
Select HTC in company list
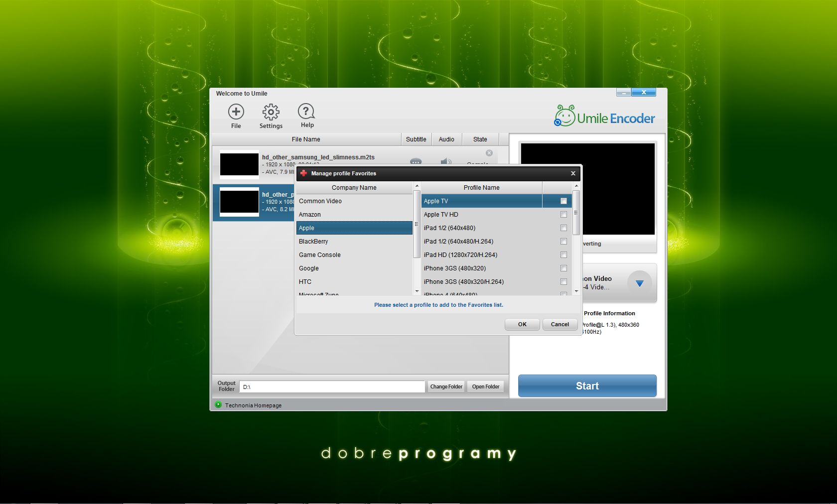(354, 282)
